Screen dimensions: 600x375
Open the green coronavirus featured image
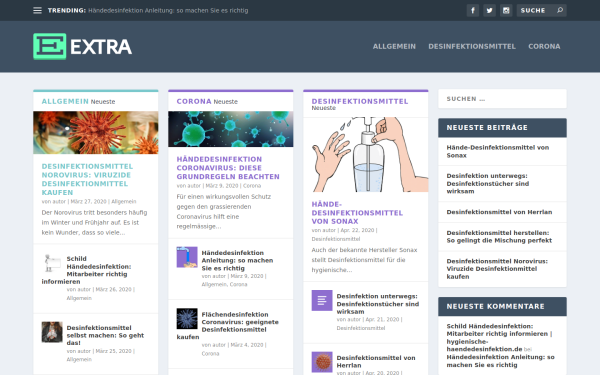click(231, 129)
